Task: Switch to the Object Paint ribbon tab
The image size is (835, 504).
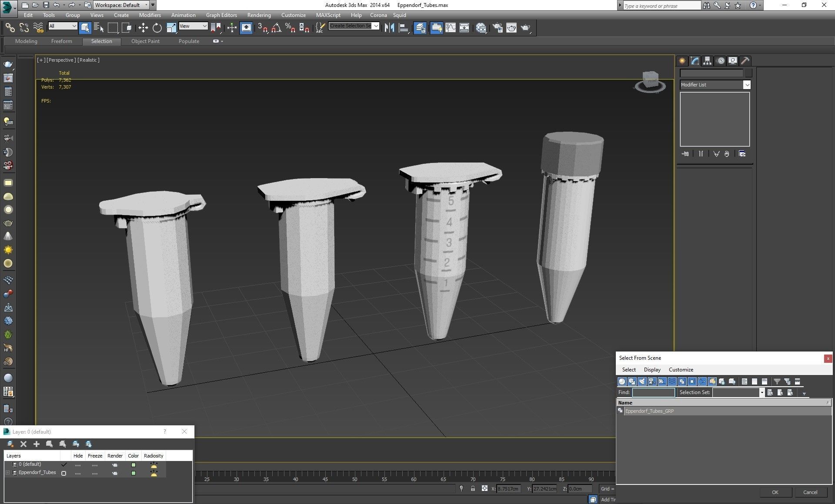Action: (145, 41)
